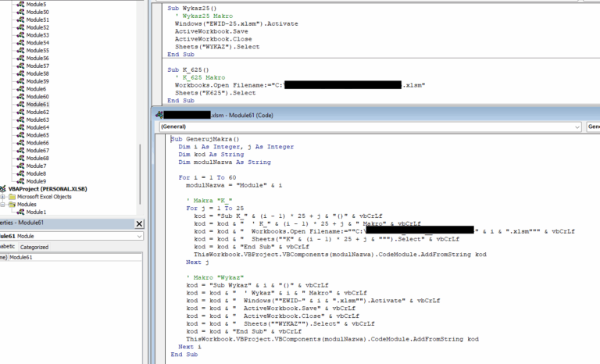Click the Module1 icon under PERSONAL.XLSB
The width and height of the screenshot is (600, 364).
pos(20,212)
